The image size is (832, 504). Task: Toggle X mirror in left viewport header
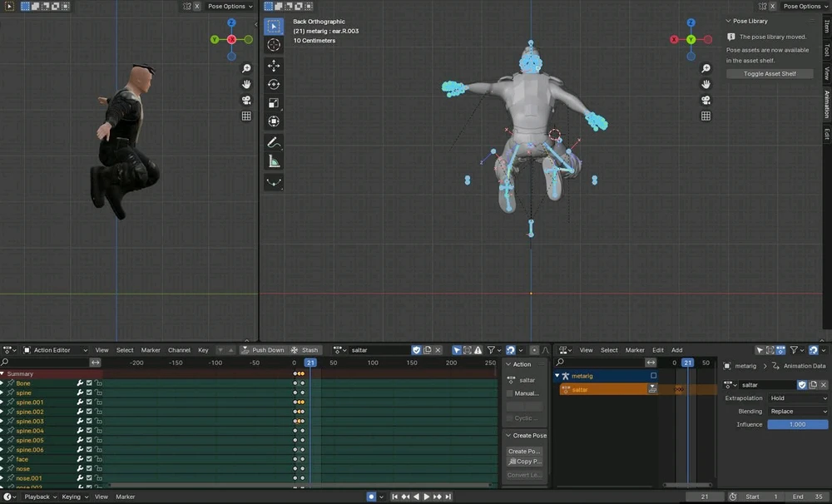tap(197, 7)
